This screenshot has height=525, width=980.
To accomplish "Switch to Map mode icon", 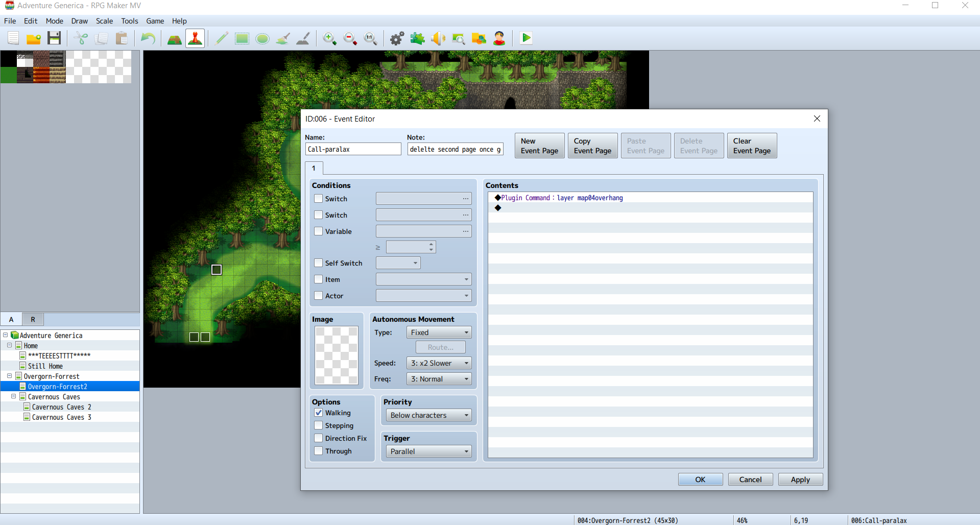I will pyautogui.click(x=175, y=38).
